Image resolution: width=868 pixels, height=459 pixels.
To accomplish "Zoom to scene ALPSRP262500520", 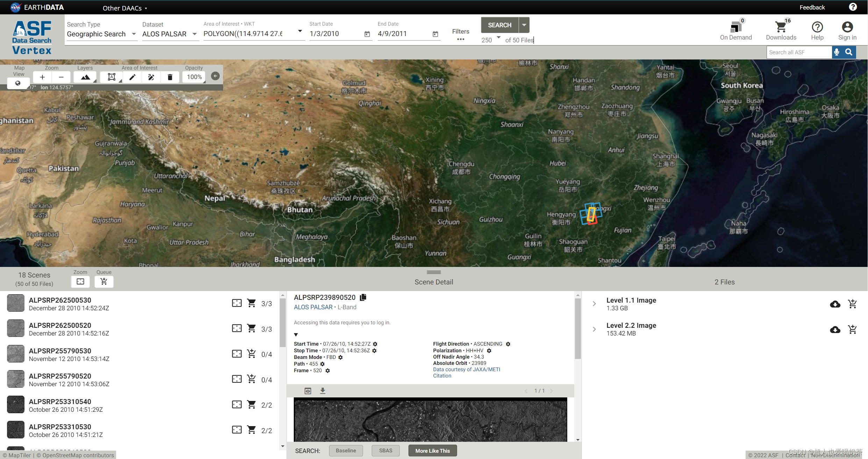I will pos(237,328).
